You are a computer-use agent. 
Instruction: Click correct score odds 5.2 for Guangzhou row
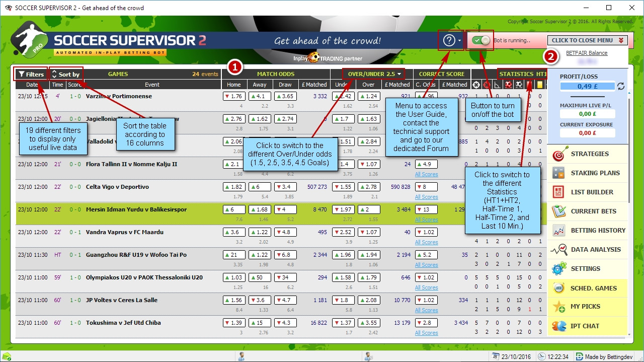pyautogui.click(x=426, y=255)
